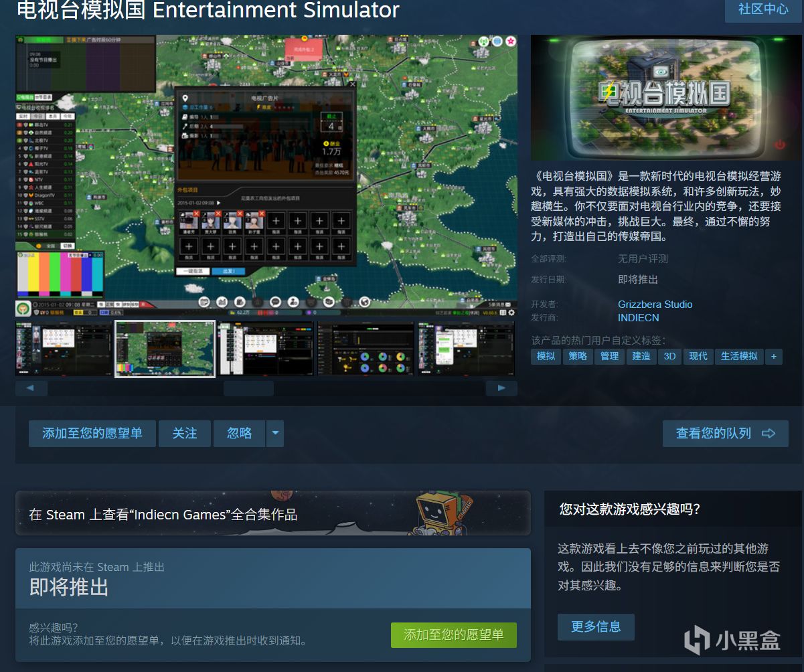Select the first thumbnail in the strip

[64, 349]
